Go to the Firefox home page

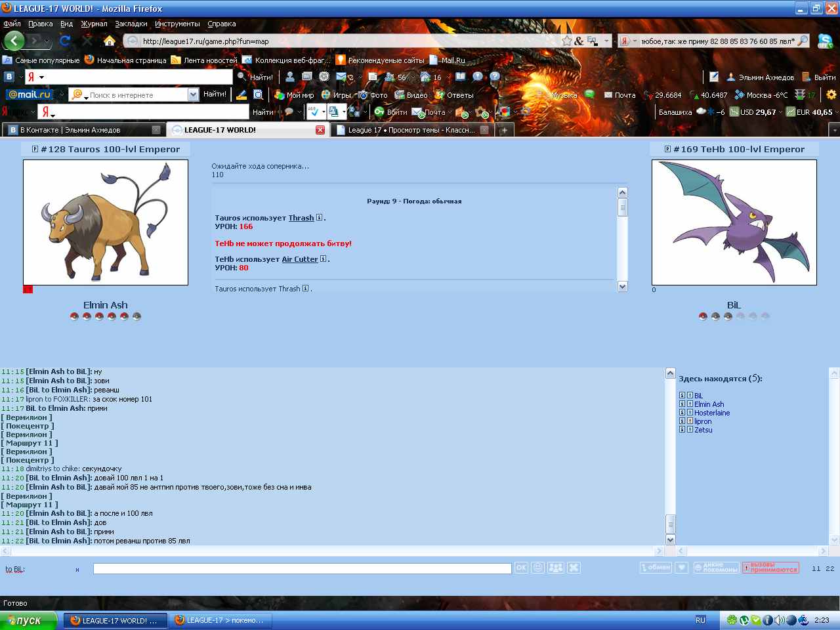110,41
